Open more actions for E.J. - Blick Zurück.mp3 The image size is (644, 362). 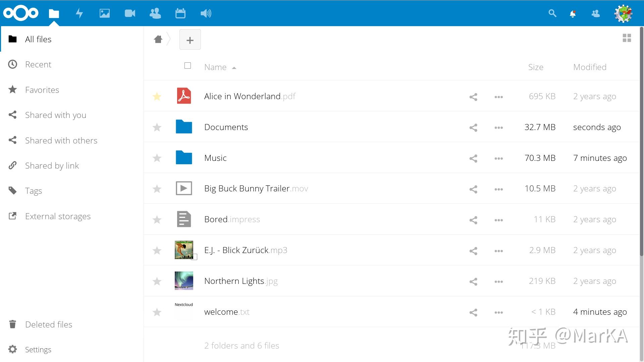(x=499, y=251)
